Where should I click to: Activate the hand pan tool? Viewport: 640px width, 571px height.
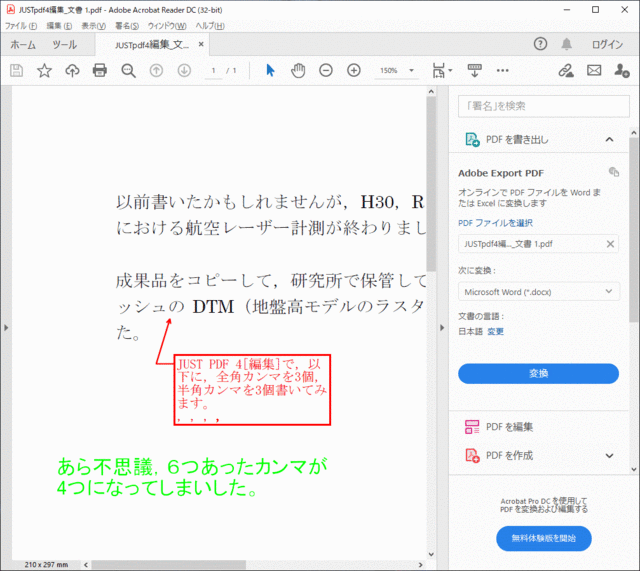click(298, 71)
